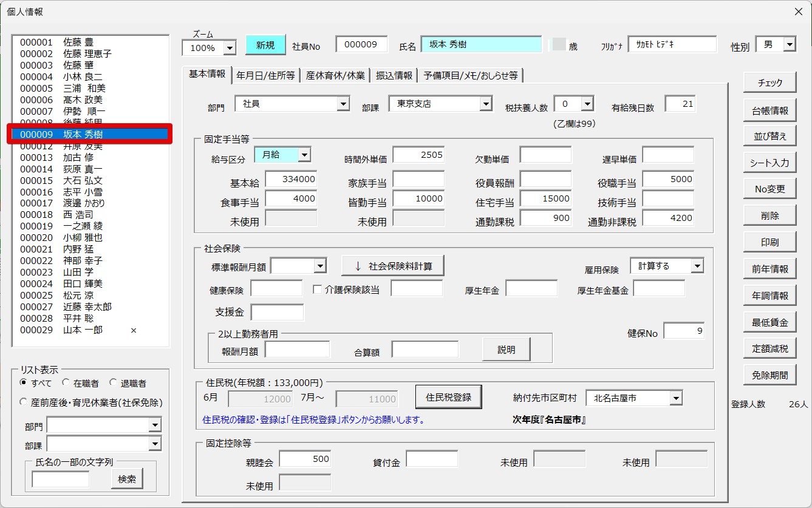Click the 住民税登録 button

(448, 397)
